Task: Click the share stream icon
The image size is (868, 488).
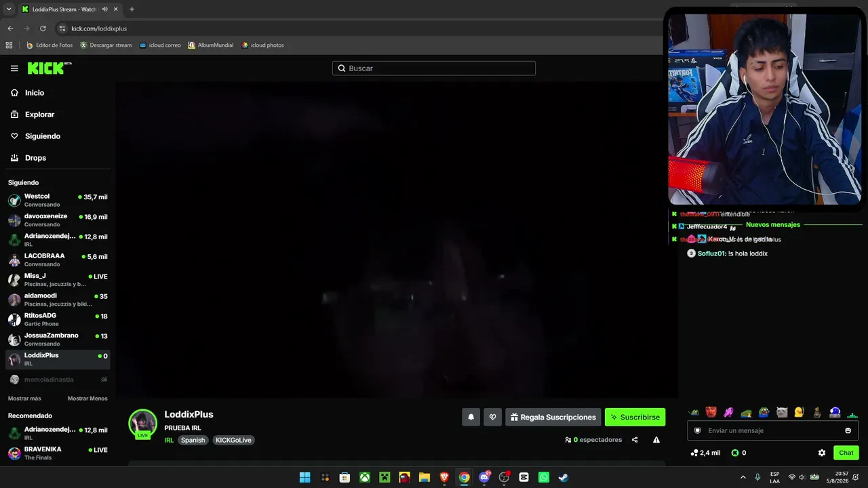Action: click(x=635, y=440)
